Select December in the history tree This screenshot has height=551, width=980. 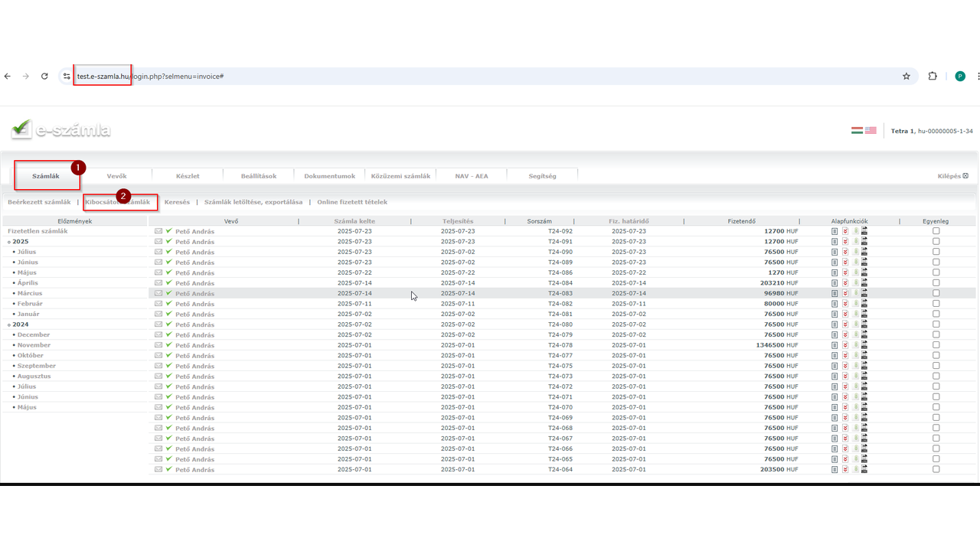pos(33,334)
